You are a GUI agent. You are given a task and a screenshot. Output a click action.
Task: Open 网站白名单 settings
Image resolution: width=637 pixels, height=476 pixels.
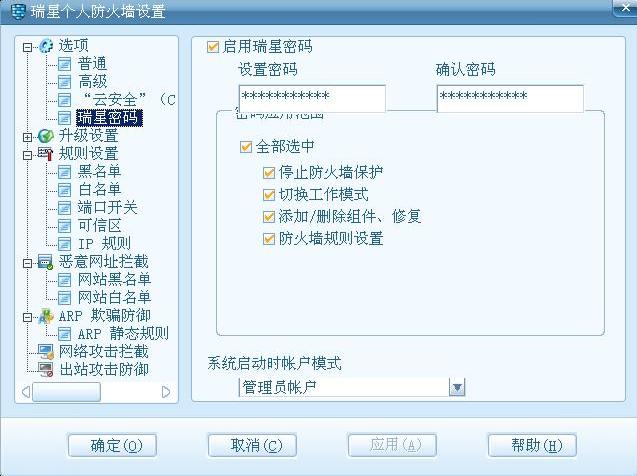pos(114,298)
